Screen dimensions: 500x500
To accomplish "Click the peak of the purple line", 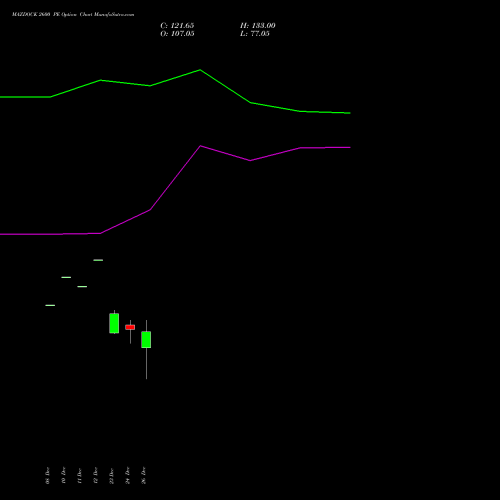I will (200, 146).
